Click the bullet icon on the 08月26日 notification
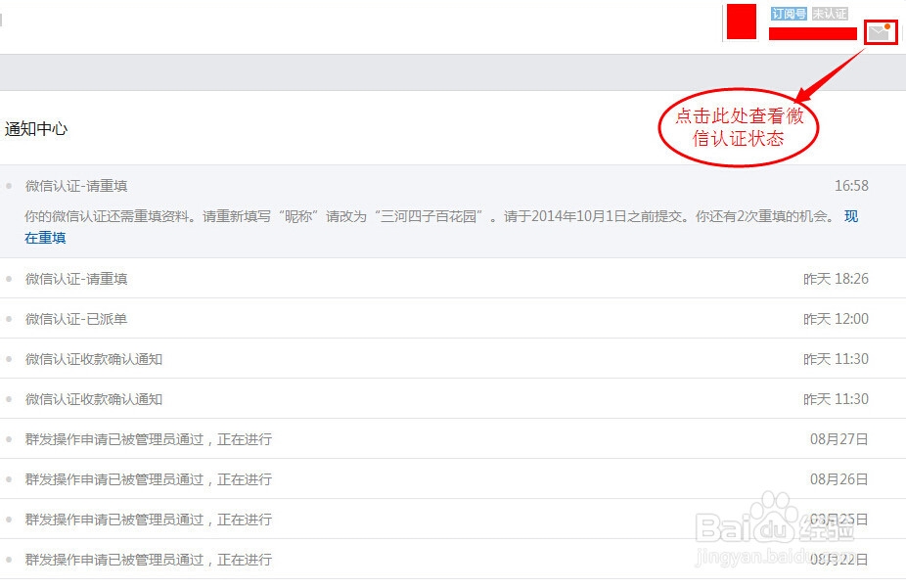The width and height of the screenshot is (906, 588). (x=10, y=479)
